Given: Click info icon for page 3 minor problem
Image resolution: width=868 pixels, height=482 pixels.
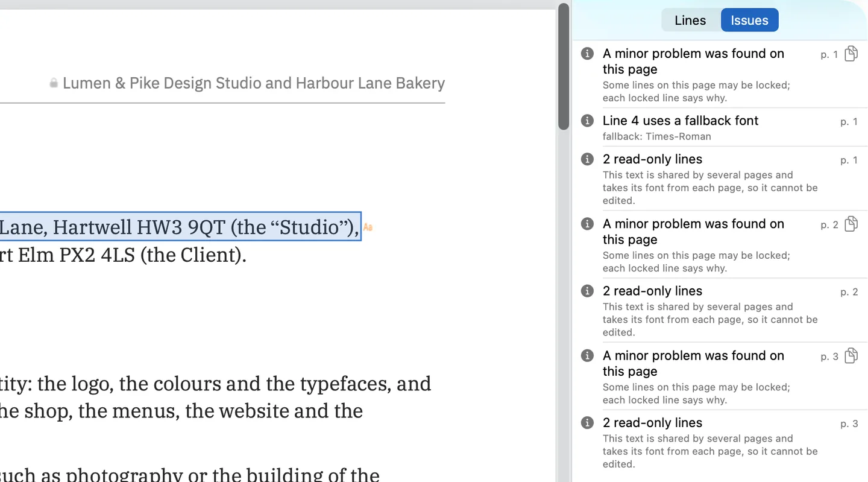Looking at the screenshot, I should pyautogui.click(x=587, y=355).
